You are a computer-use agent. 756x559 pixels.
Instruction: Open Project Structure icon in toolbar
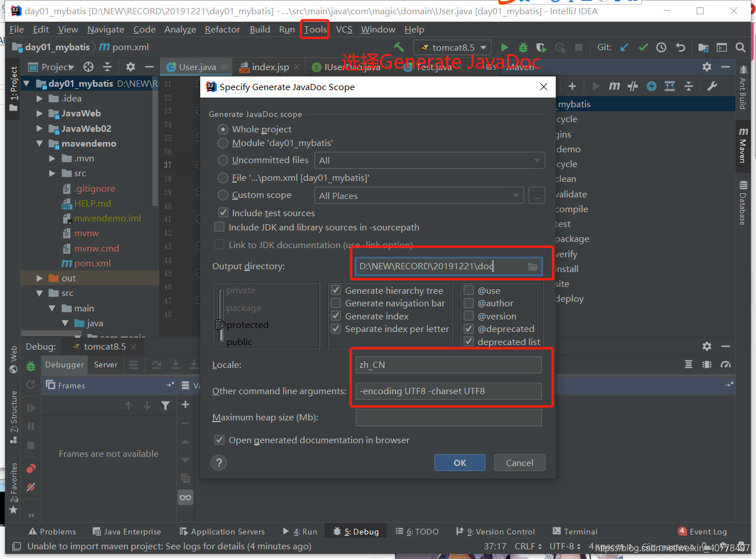[703, 47]
